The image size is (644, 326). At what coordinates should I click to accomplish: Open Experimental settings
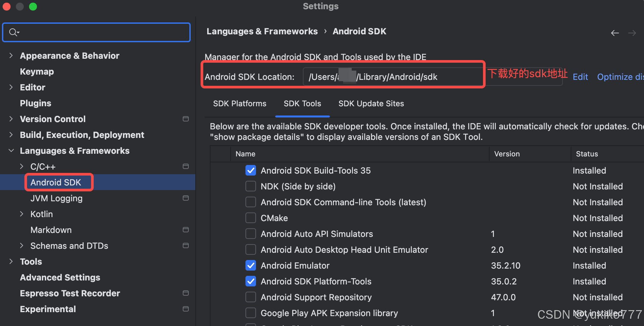tap(48, 309)
